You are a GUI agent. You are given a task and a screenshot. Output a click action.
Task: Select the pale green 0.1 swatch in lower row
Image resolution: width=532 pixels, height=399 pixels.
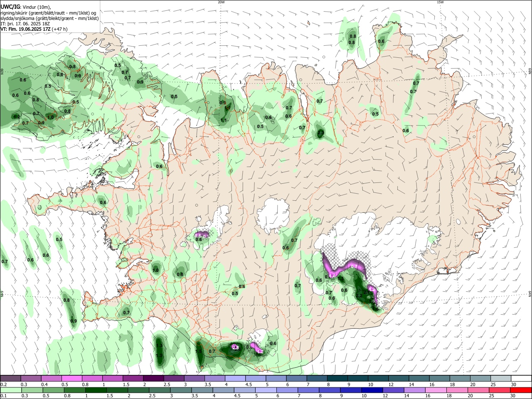(11, 390)
